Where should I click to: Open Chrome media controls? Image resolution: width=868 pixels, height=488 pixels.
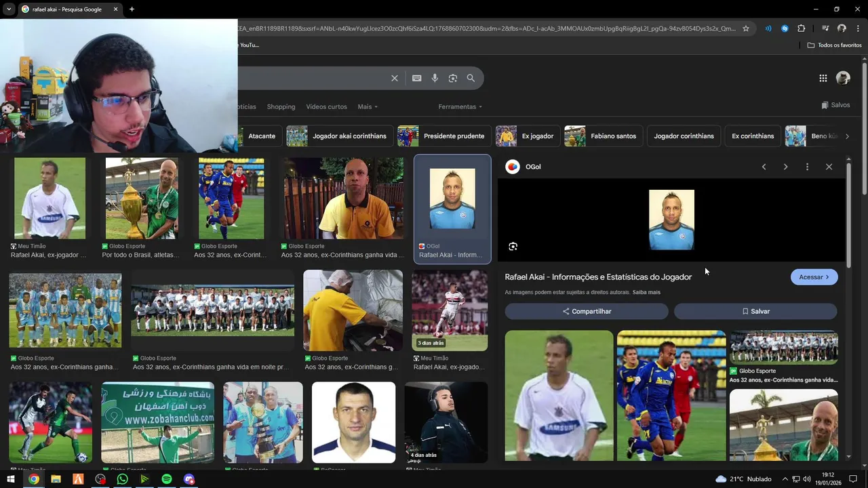tap(825, 28)
